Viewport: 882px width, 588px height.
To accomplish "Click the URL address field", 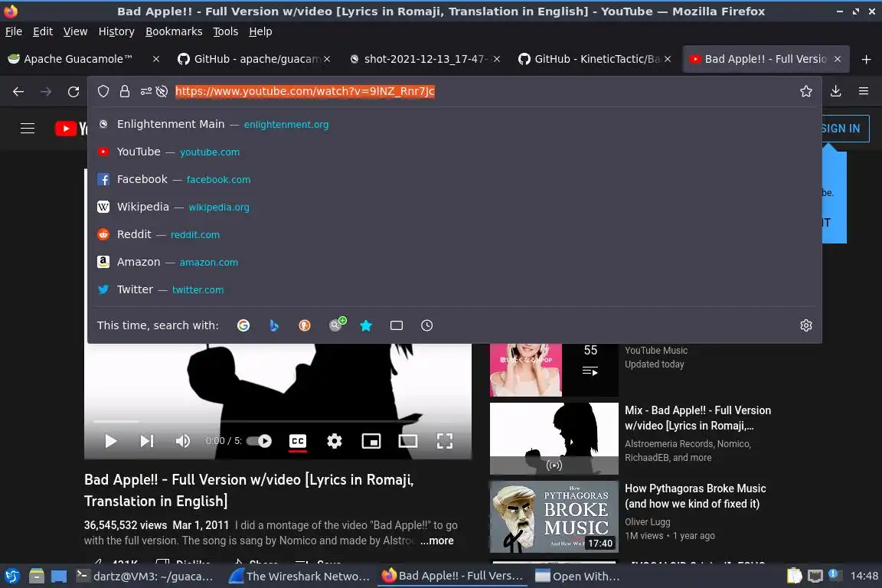I will 484,91.
